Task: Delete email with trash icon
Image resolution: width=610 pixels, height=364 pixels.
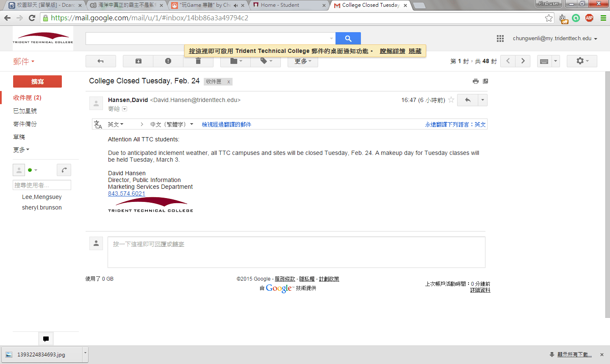Action: tap(198, 61)
